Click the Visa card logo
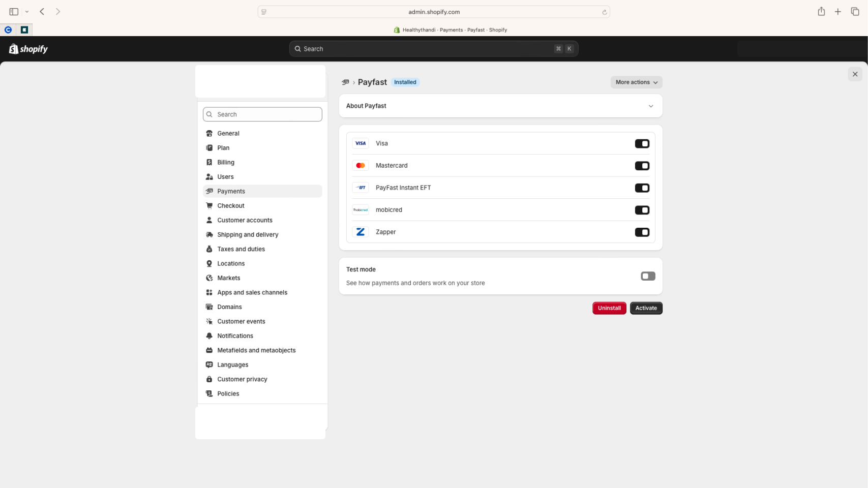 pos(361,143)
